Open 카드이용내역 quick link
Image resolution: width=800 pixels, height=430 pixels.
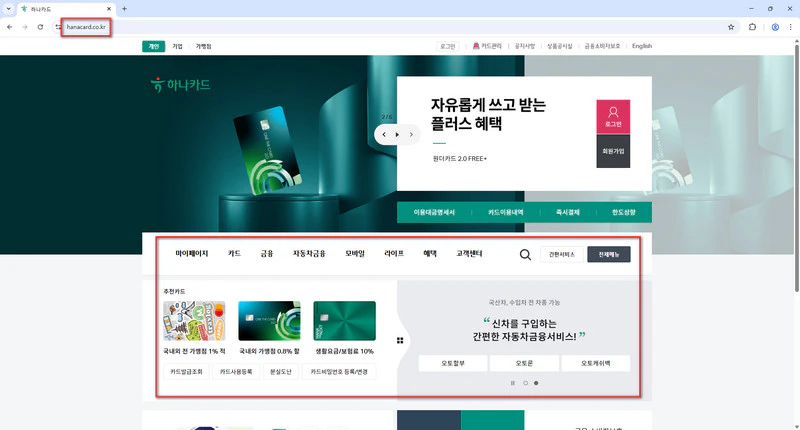point(506,212)
